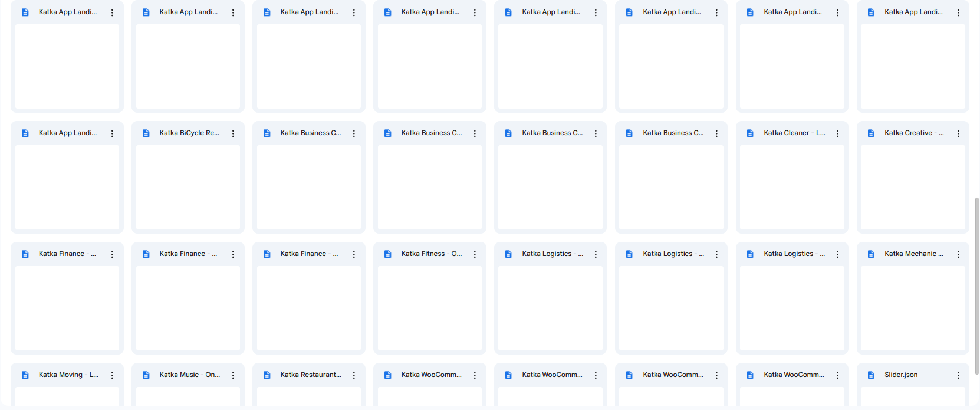Click the Katka Fitness preview thumbnail
This screenshot has width=980, height=410.
coord(430,309)
